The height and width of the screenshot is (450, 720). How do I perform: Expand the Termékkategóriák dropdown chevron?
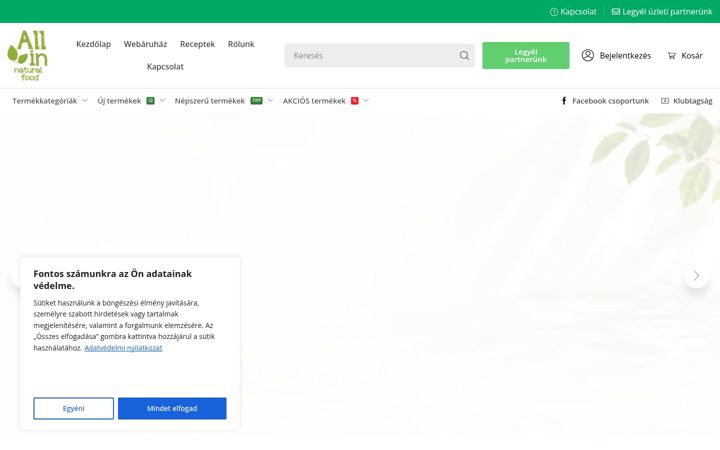coord(85,101)
